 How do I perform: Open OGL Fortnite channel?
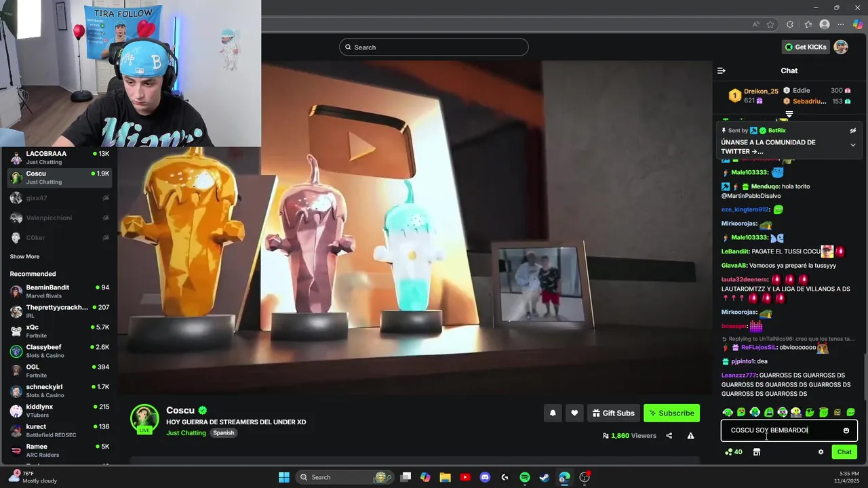[60, 371]
